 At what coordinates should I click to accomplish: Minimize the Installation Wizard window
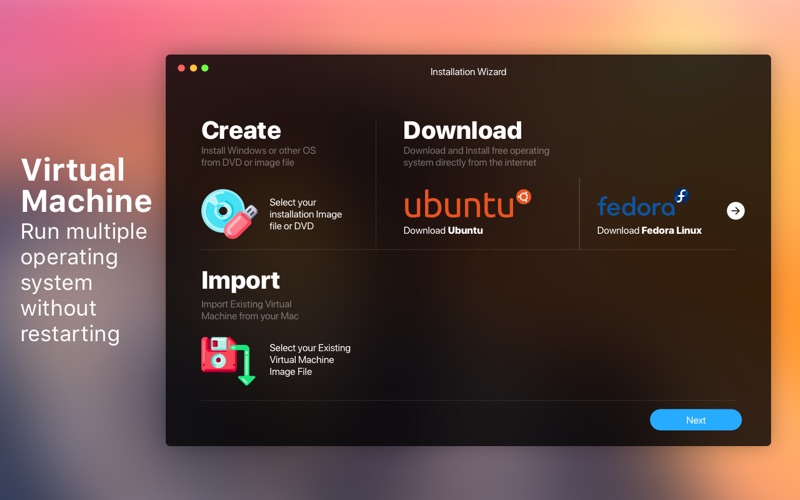point(193,68)
